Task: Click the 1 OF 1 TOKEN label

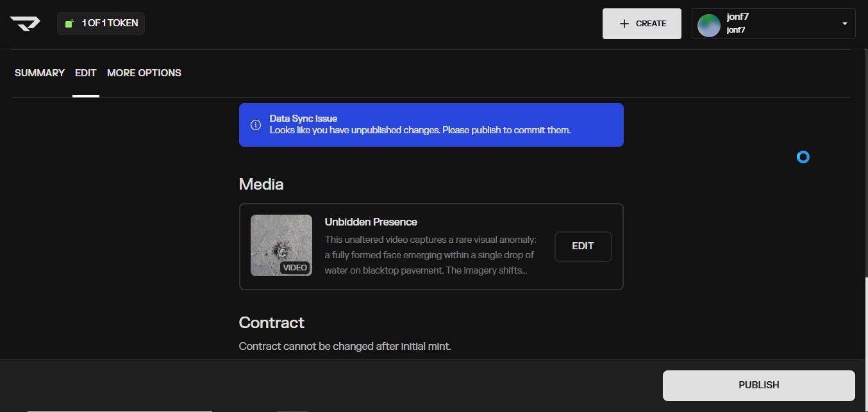Action: [110, 24]
